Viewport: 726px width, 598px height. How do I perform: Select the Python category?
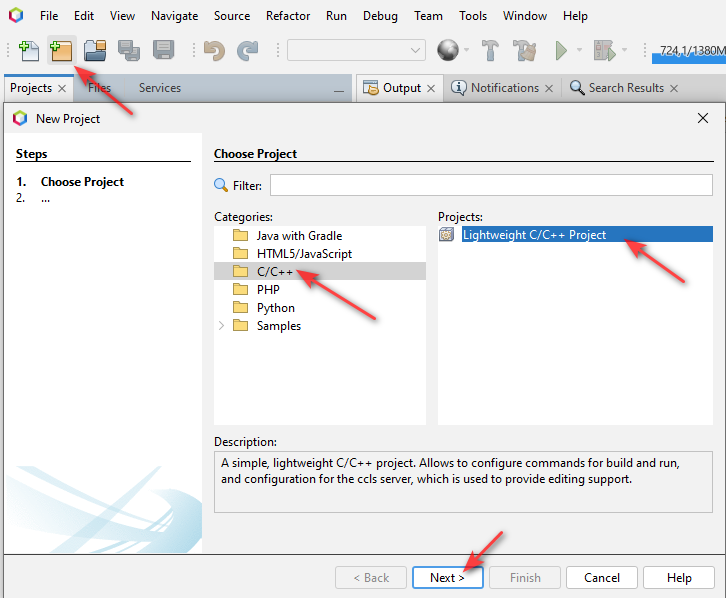point(275,308)
